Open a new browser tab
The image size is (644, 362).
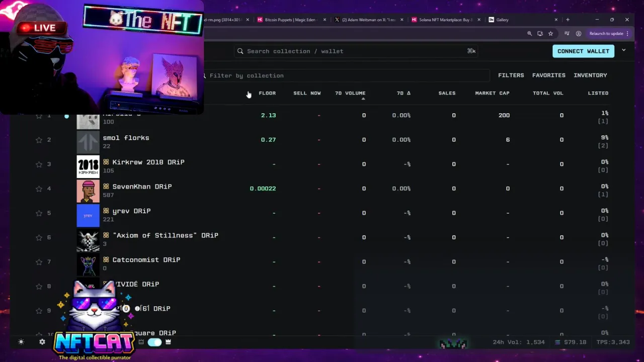(x=568, y=20)
